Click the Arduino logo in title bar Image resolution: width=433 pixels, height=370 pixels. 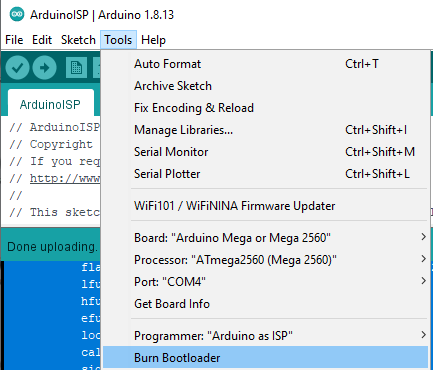pyautogui.click(x=17, y=15)
